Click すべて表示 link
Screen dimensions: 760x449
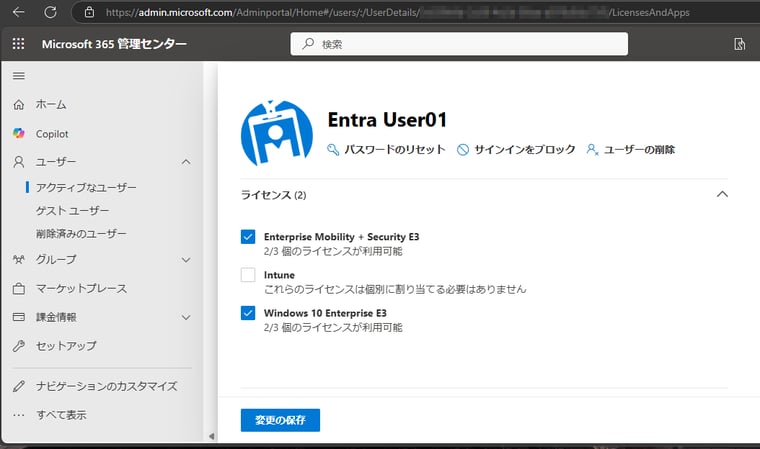[x=61, y=415]
